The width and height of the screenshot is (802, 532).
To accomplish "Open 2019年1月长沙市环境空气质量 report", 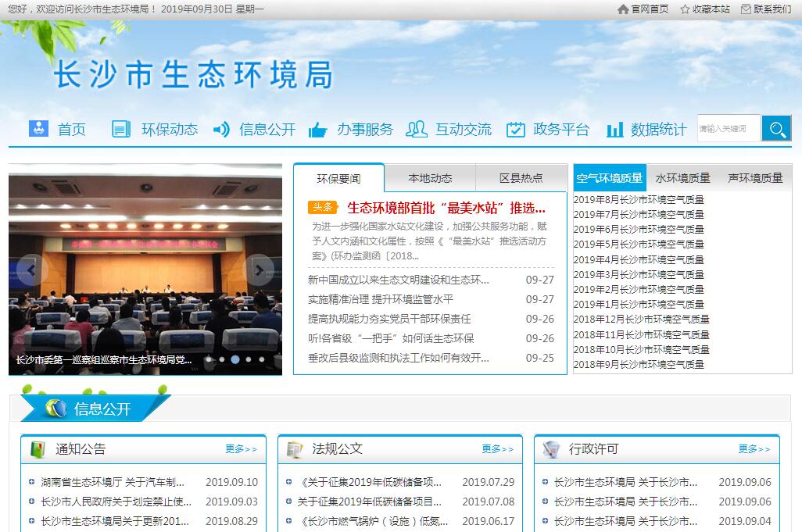I will [639, 304].
